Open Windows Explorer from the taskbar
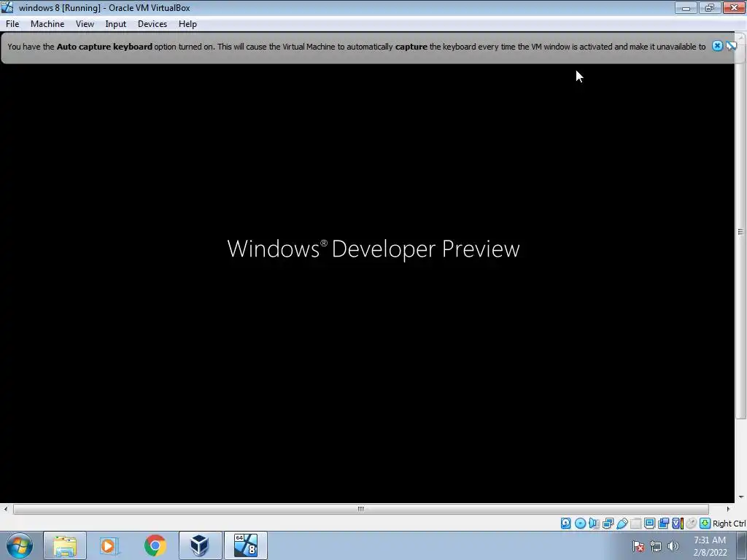 [65, 545]
